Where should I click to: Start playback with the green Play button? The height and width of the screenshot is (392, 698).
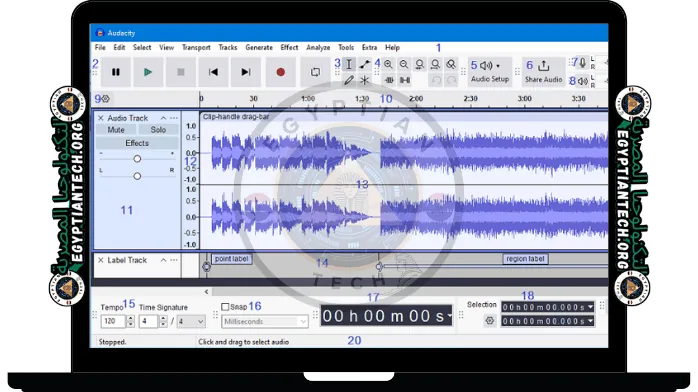point(148,72)
